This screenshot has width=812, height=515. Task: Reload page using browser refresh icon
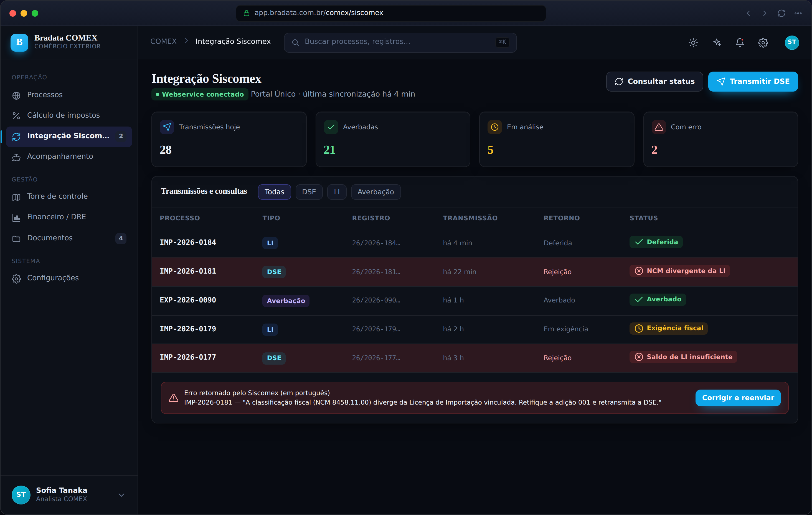pos(781,14)
